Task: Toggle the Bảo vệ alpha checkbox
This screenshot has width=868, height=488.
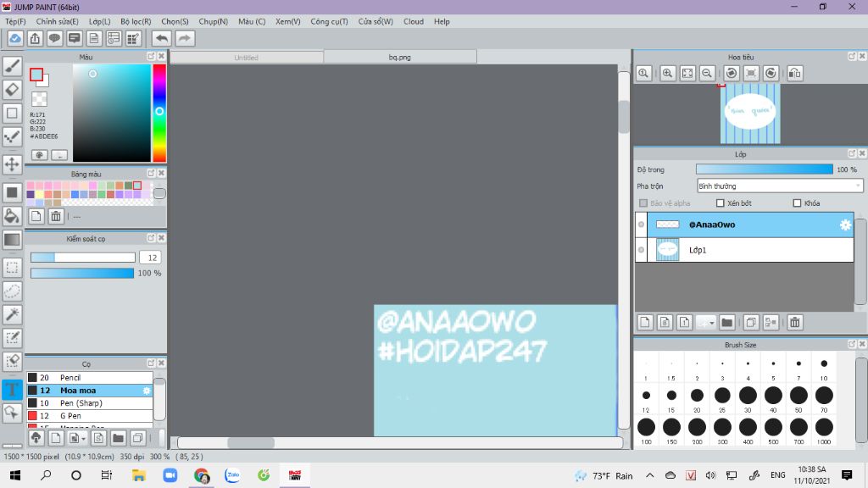Action: point(643,203)
